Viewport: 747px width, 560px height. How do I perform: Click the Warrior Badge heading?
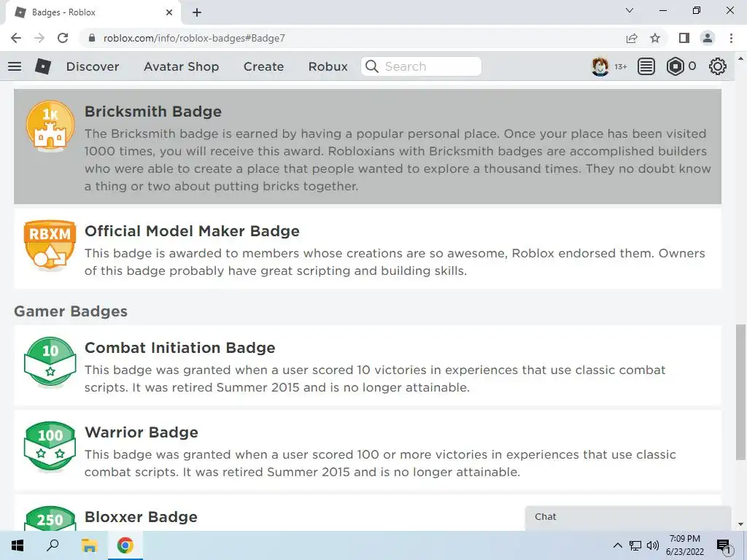point(141,432)
